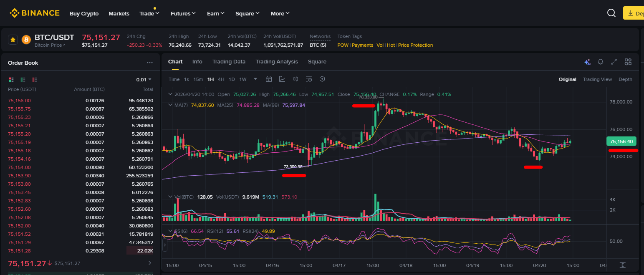This screenshot has height=275, width=644.
Task: Expand more time intervals dropdown arrow
Action: tap(255, 79)
